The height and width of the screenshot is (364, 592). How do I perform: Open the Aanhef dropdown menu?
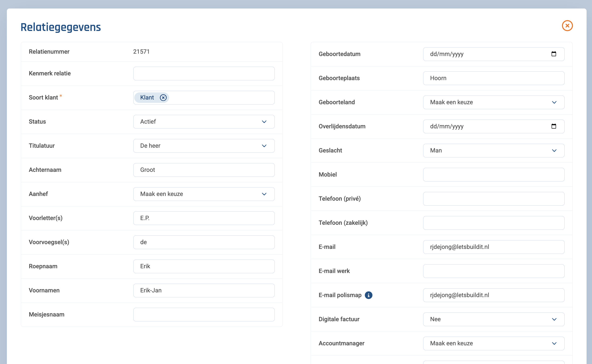204,194
